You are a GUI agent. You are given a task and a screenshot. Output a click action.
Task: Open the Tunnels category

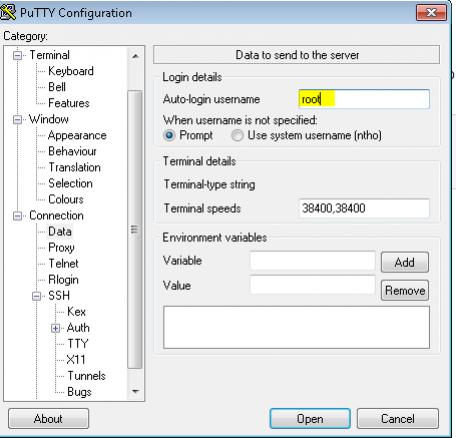tap(86, 376)
